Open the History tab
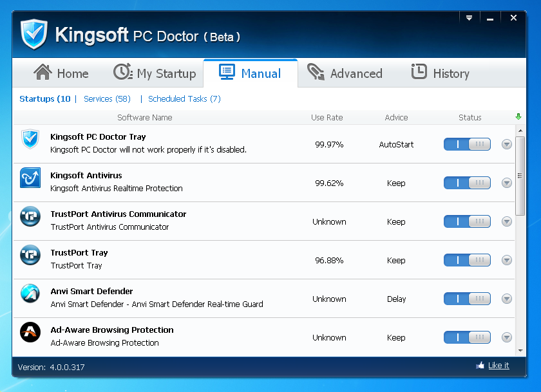This screenshot has width=541, height=392. coord(441,73)
